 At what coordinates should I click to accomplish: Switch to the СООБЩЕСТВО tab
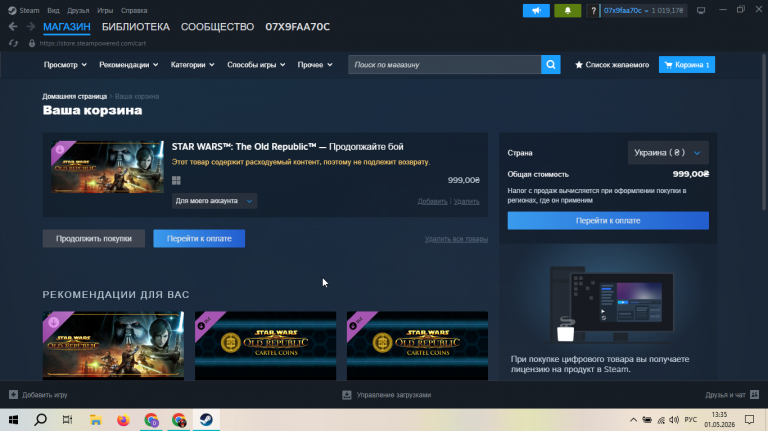pos(217,27)
